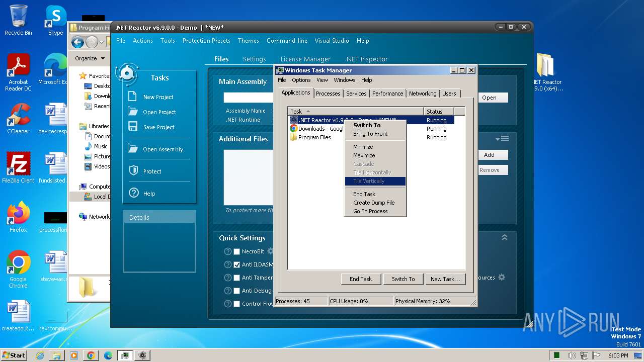This screenshot has height=362, width=644.
Task: Click help icon next to Anti Debug
Action: pos(228,291)
